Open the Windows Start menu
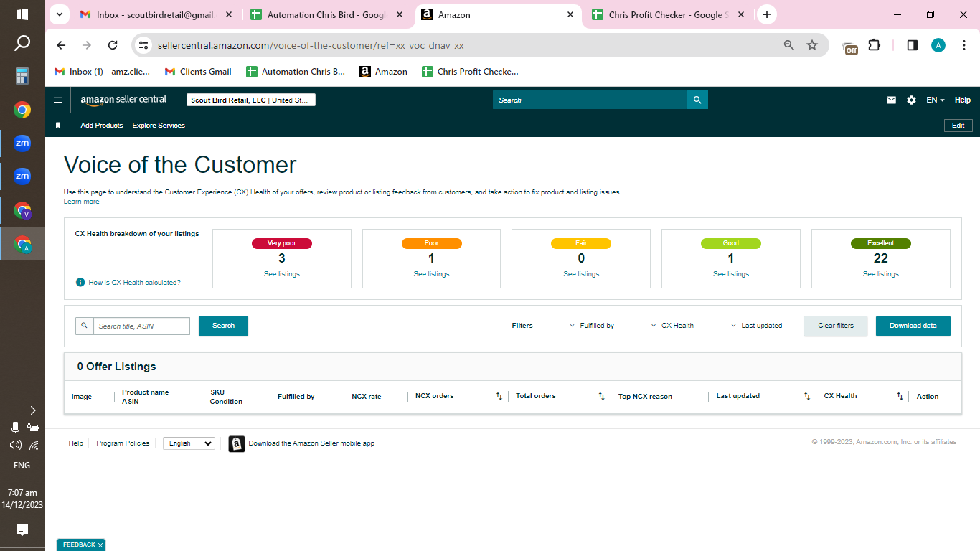Viewport: 980px width, 551px height. tap(22, 14)
